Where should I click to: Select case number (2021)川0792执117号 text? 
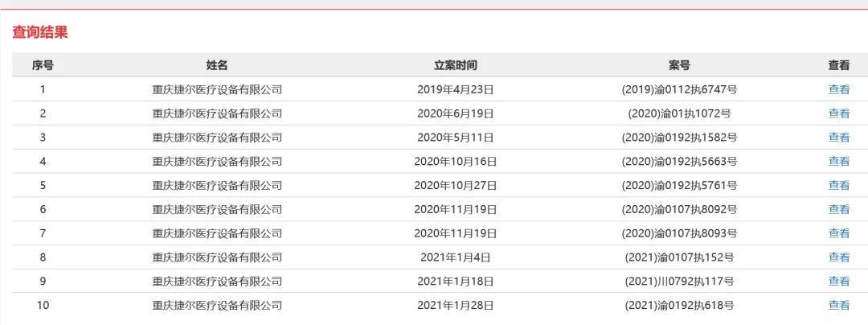[x=679, y=282]
